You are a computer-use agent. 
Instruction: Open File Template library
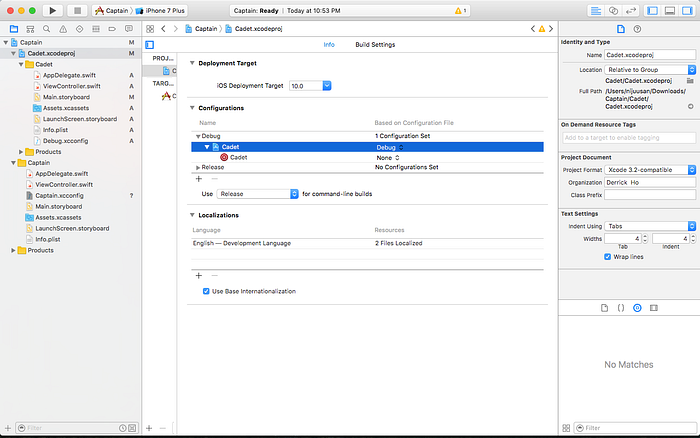coord(604,308)
